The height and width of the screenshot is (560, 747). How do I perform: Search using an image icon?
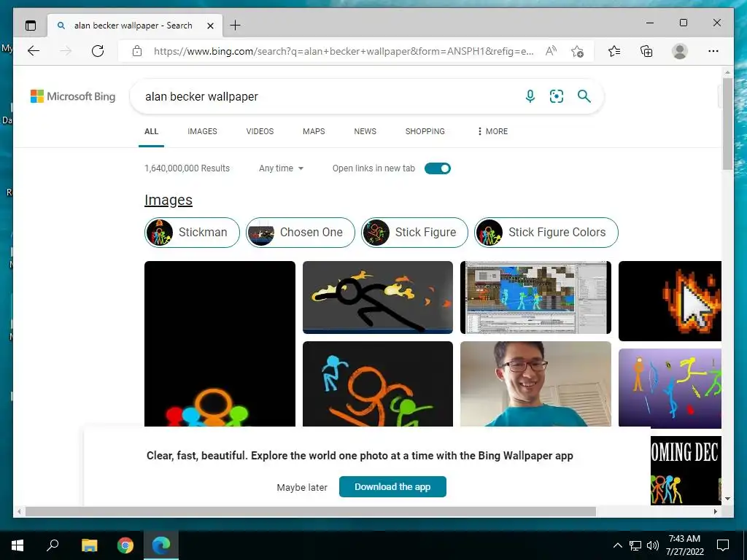click(557, 96)
